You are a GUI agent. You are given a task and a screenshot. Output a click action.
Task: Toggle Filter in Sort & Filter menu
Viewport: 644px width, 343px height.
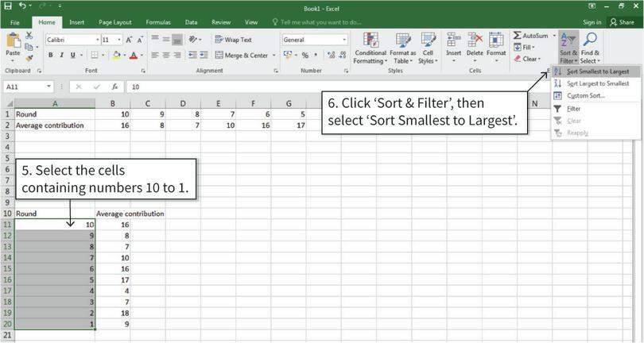(573, 109)
